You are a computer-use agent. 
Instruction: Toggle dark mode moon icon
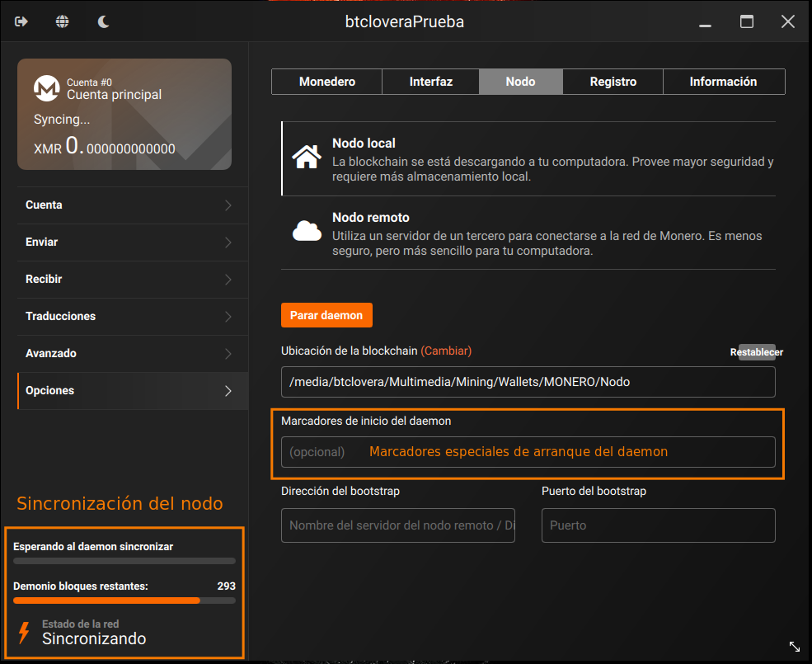[x=104, y=21]
